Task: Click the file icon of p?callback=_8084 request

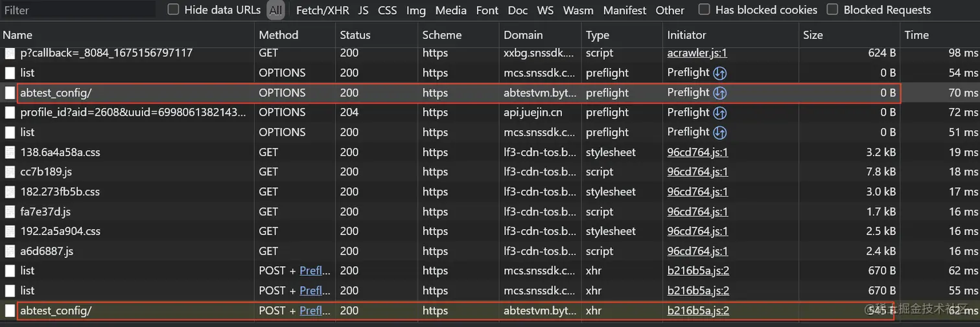Action: (10, 53)
